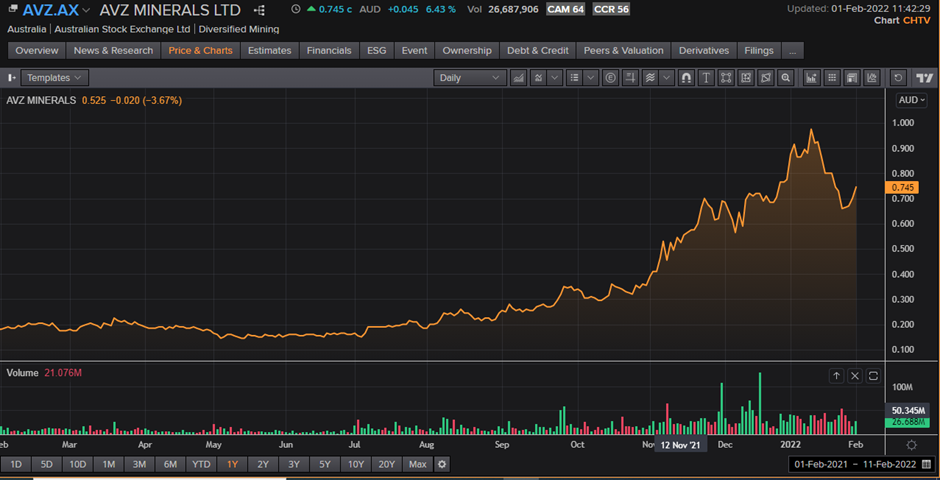Switch to News & Research tab
Viewport: 940px width, 480px height.
(x=113, y=50)
